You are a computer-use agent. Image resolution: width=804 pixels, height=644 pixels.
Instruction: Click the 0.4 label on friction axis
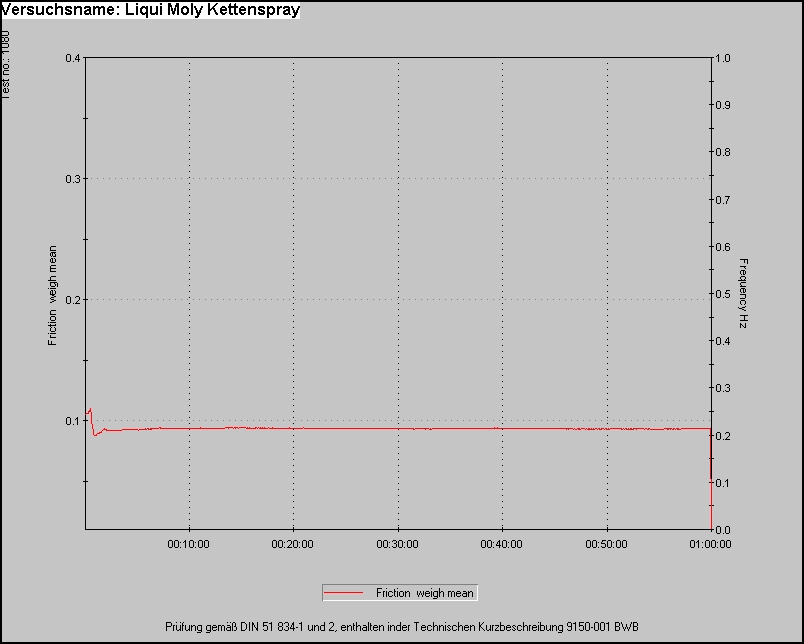point(73,58)
